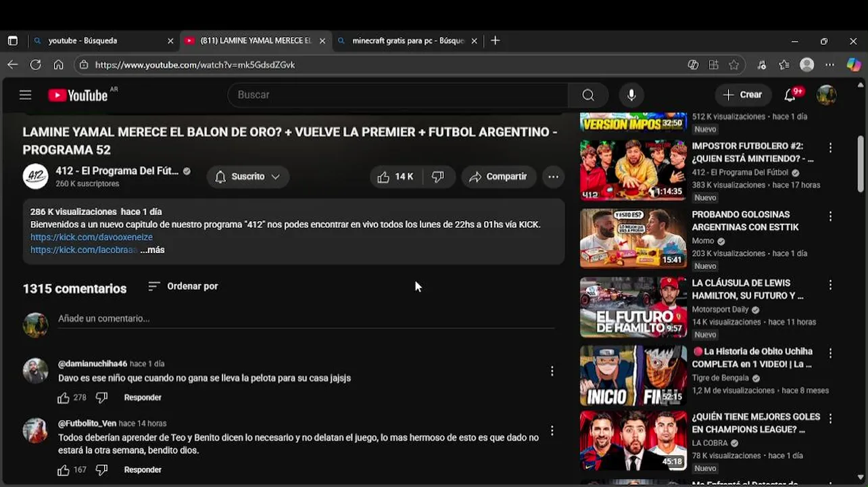The image size is (868, 487).
Task: Share the video using Compartir
Action: [499, 177]
